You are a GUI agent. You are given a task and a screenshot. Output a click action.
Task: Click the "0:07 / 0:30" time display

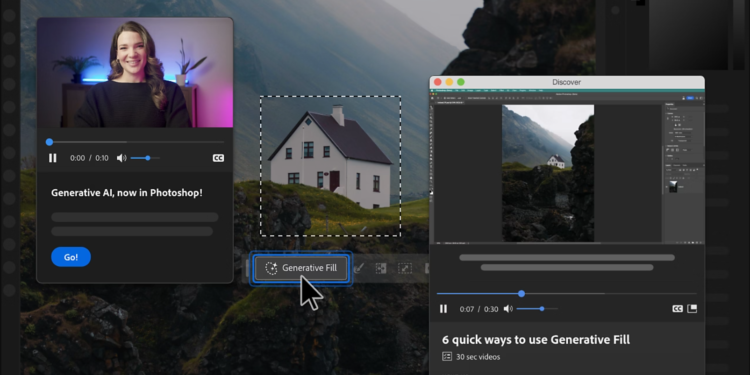click(479, 309)
